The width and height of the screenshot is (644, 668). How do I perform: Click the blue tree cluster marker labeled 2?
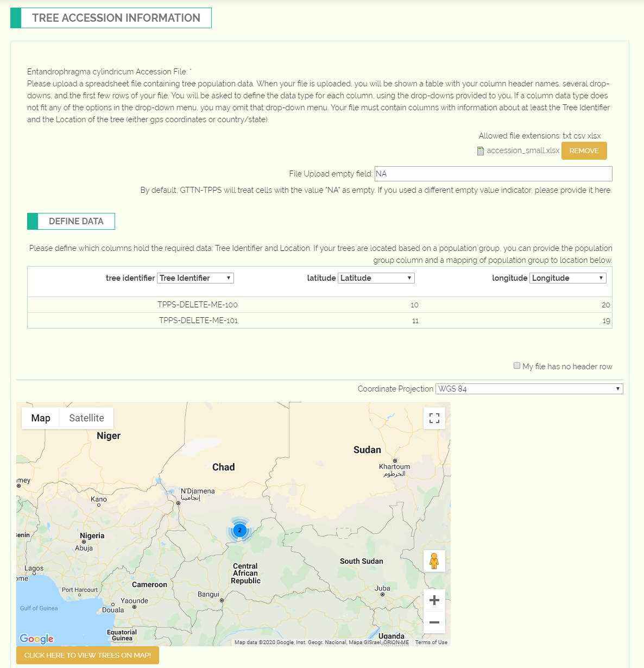[239, 530]
